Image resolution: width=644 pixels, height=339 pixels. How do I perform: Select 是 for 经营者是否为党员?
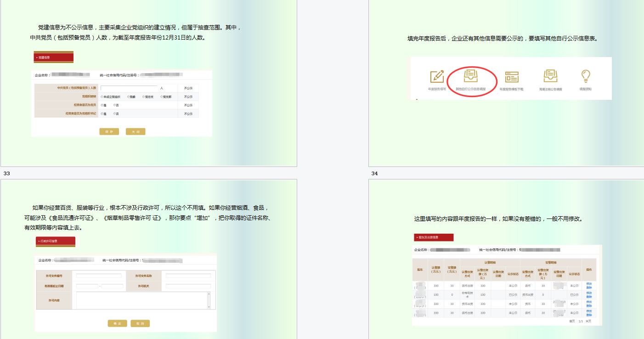tap(102, 105)
